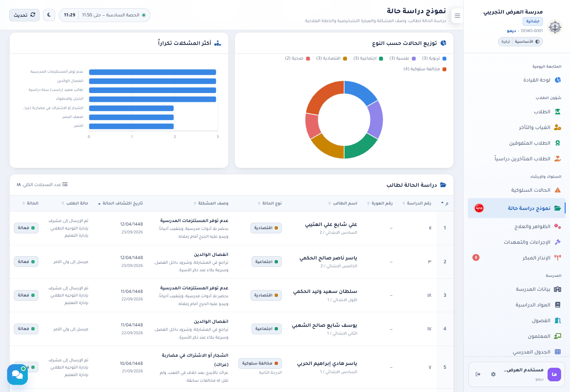Sort table by رقم الدراسة column
The height and width of the screenshot is (392, 570).
click(x=417, y=203)
